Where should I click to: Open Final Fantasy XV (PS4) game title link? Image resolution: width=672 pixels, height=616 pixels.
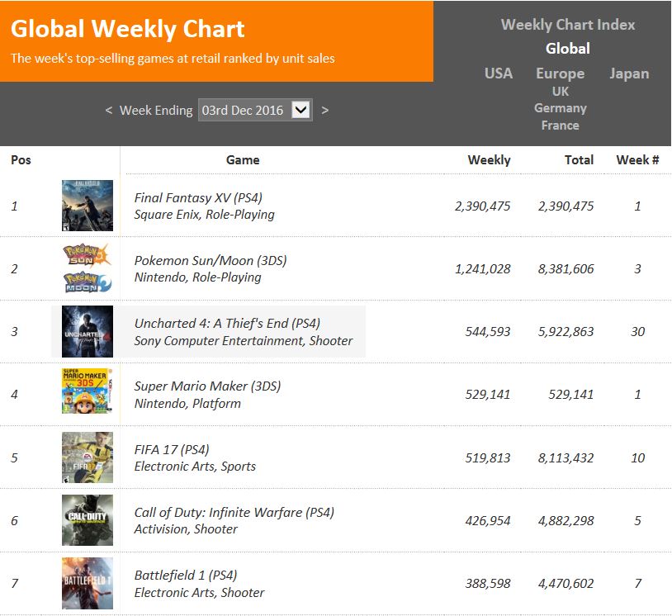click(x=198, y=197)
